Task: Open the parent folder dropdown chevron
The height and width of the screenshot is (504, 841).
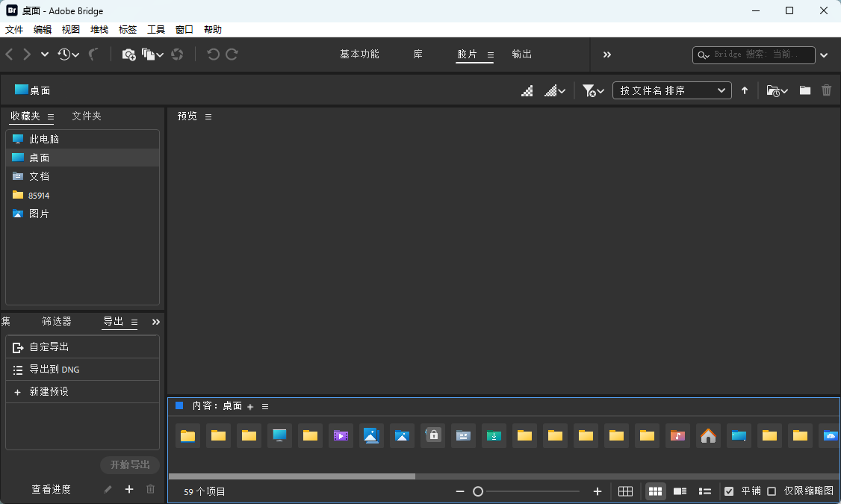Action: [x=45, y=55]
